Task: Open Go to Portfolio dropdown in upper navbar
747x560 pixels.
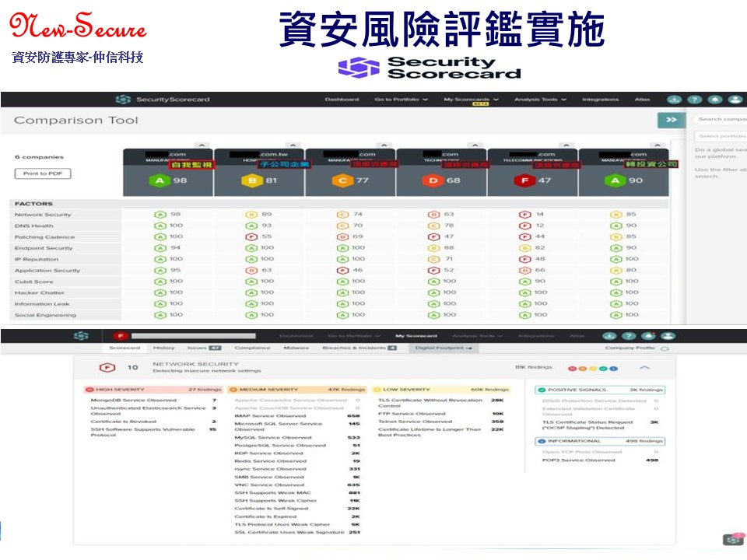Action: pos(402,100)
